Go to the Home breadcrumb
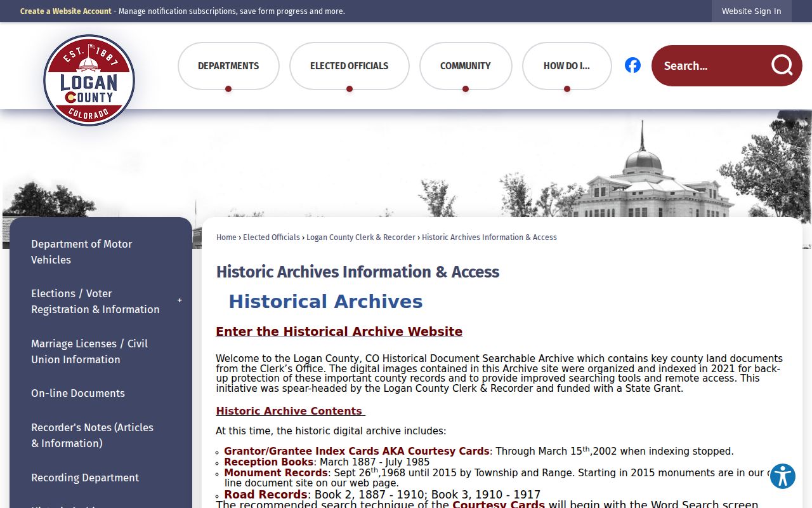Viewport: 812px width, 508px height. 226,237
